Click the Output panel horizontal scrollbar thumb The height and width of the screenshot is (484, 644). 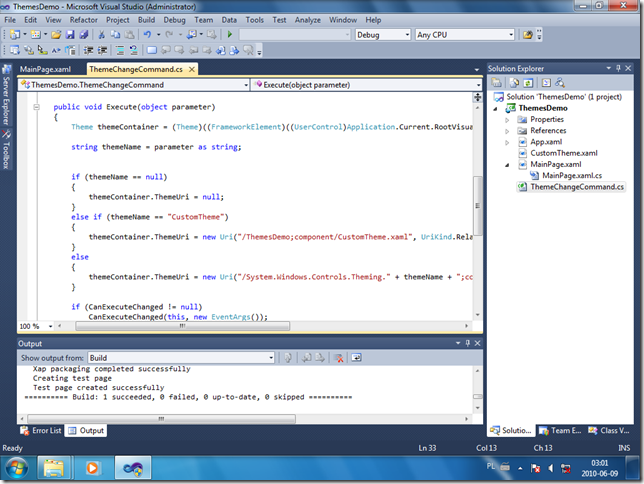(161, 419)
